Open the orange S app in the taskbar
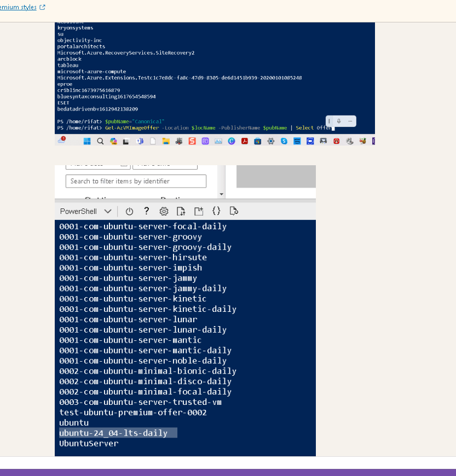The height and width of the screenshot is (476, 456). [x=192, y=141]
